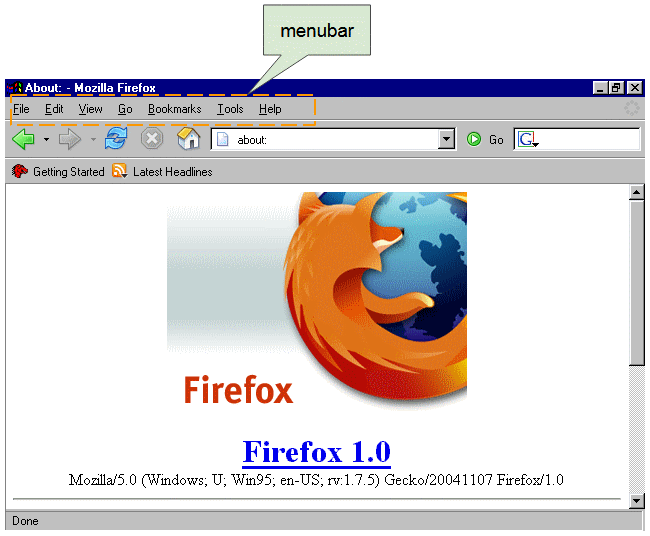Screen dimensions: 650x536
Task: Open the File menu
Action: point(21,109)
